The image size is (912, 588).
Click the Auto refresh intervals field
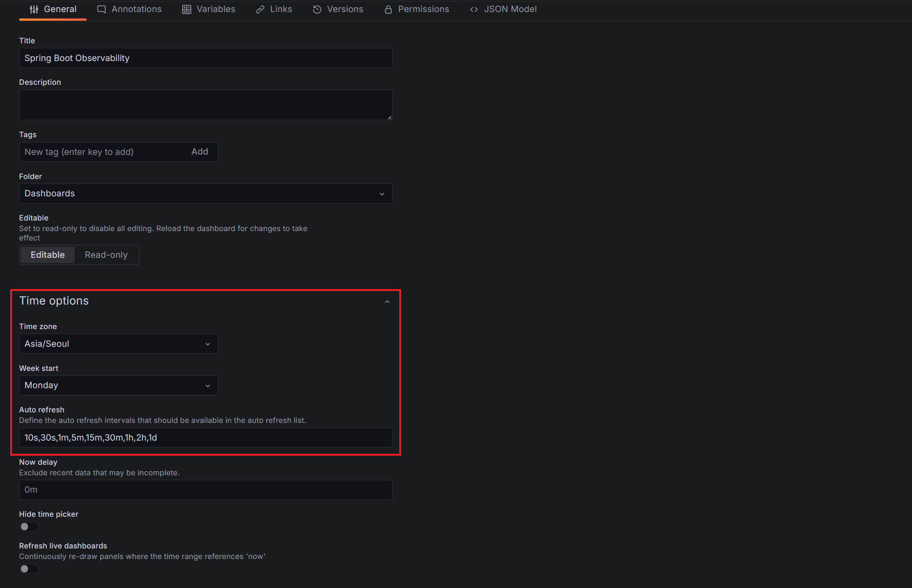[205, 438]
